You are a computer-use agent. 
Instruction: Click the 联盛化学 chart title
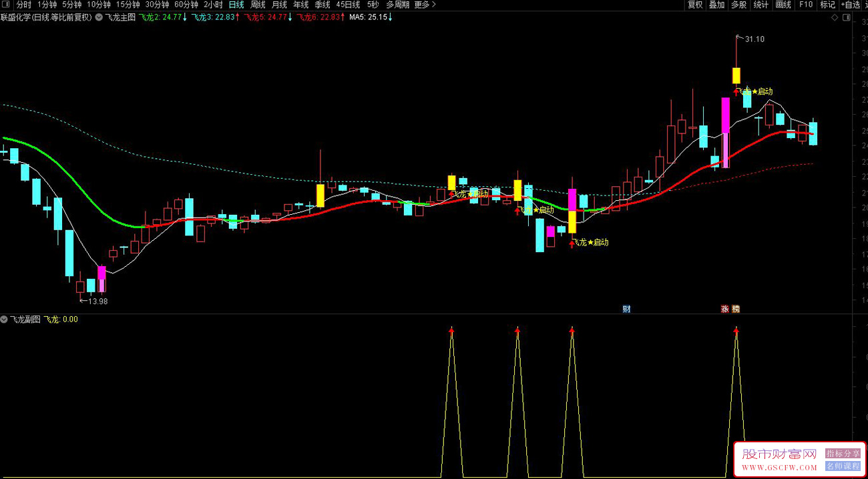pyautogui.click(x=46, y=18)
